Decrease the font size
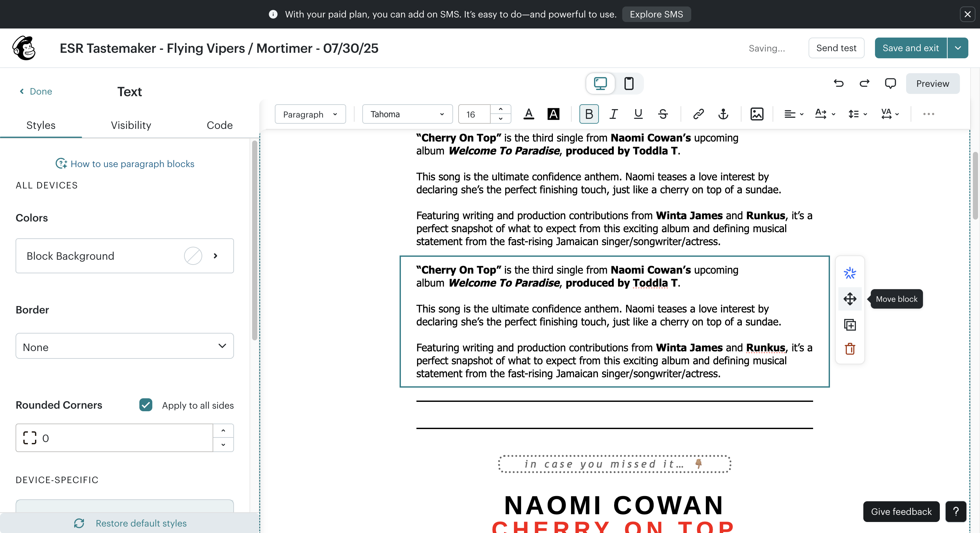Viewport: 980px width, 533px height. click(x=501, y=119)
